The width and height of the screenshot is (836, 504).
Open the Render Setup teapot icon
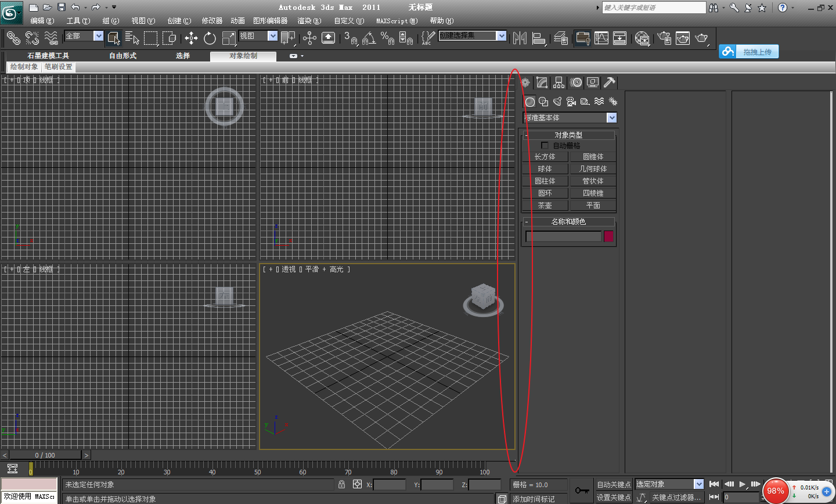[664, 38]
